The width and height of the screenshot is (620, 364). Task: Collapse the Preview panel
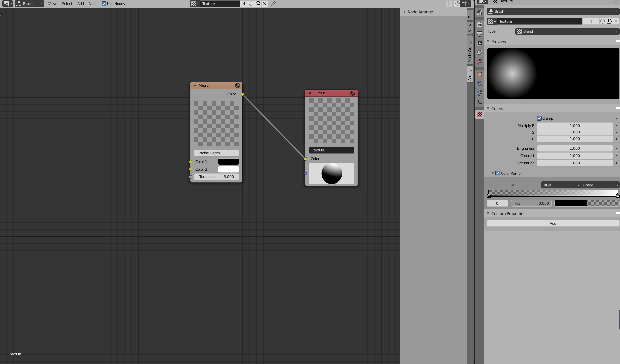pyautogui.click(x=488, y=42)
